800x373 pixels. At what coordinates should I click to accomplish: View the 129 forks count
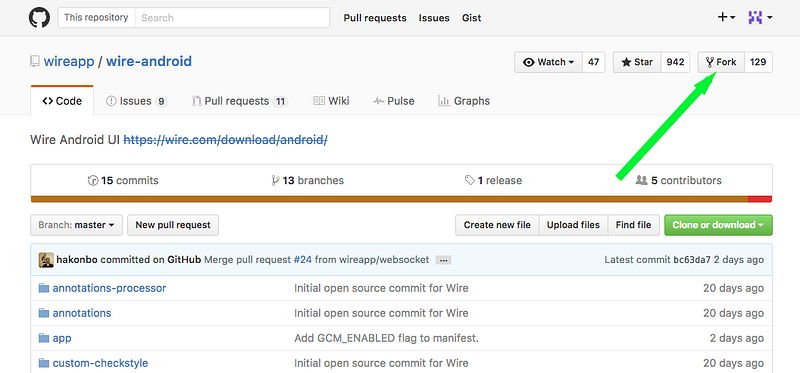tap(758, 62)
